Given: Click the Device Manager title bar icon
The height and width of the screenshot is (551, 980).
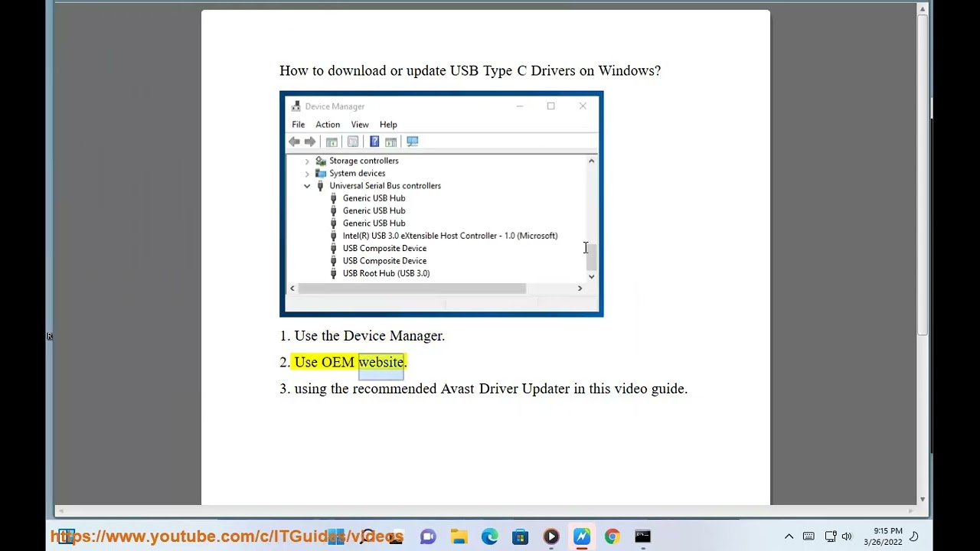Looking at the screenshot, I should 296,106.
